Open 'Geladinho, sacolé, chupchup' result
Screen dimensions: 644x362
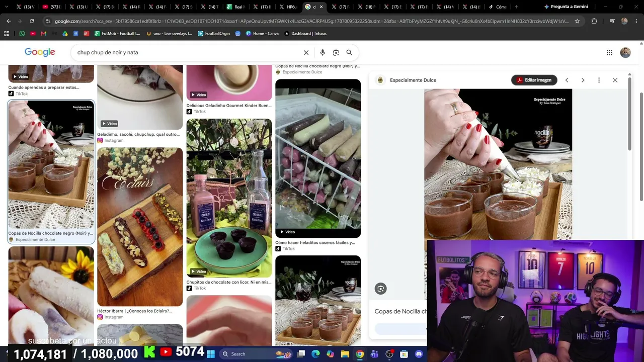point(138,135)
